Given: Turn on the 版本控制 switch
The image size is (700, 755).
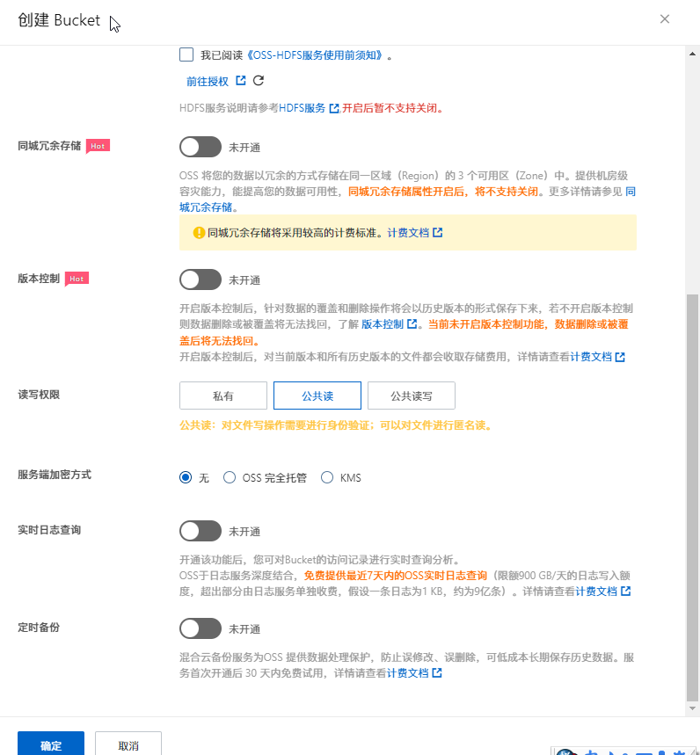Looking at the screenshot, I should click(x=201, y=279).
